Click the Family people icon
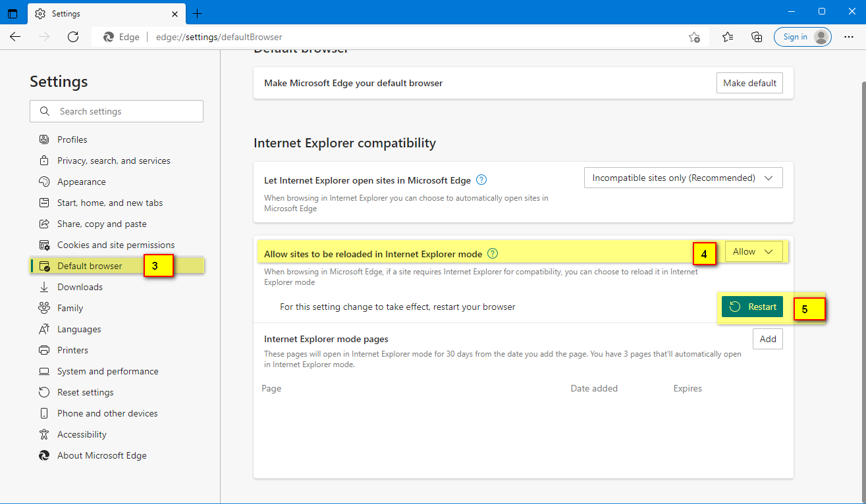 (44, 308)
